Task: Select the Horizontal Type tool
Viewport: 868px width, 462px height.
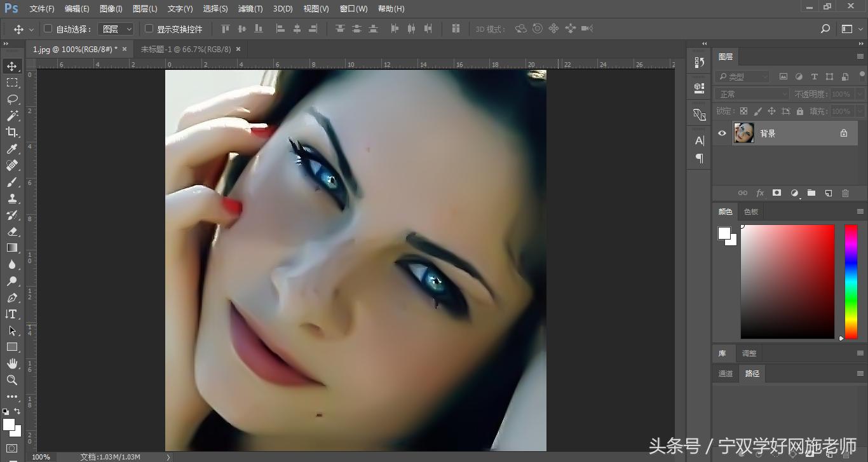Action: click(x=13, y=314)
